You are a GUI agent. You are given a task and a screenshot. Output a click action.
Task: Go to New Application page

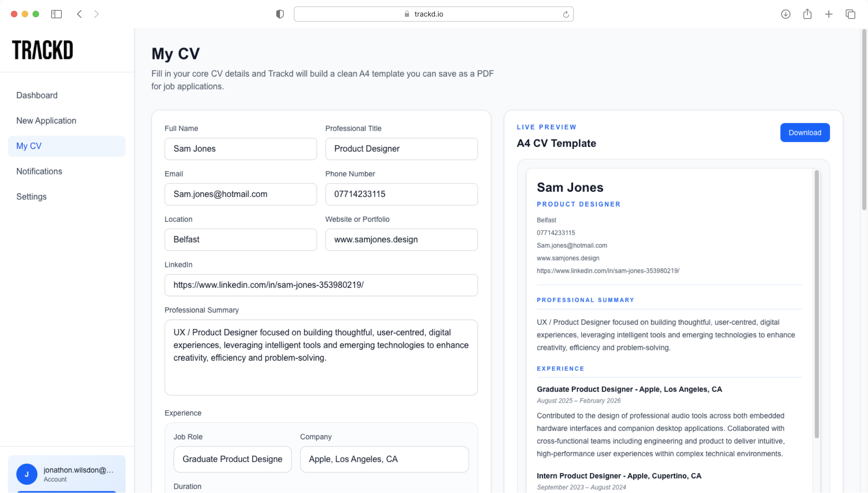click(46, 121)
